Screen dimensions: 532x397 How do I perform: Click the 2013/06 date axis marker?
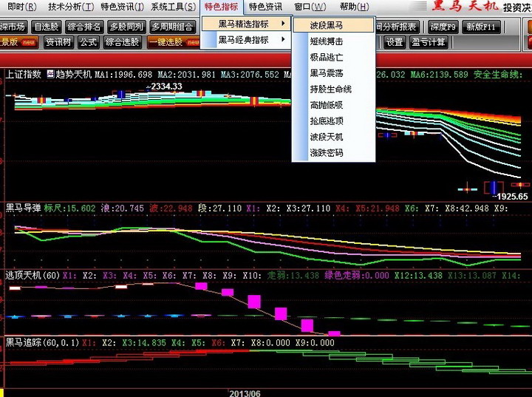coord(245,393)
